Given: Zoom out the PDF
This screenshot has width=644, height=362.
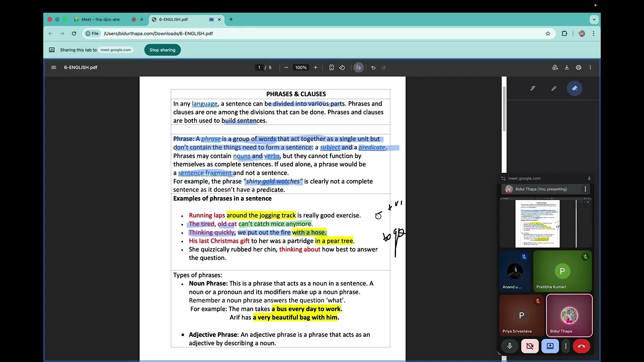Looking at the screenshot, I should pos(286,67).
